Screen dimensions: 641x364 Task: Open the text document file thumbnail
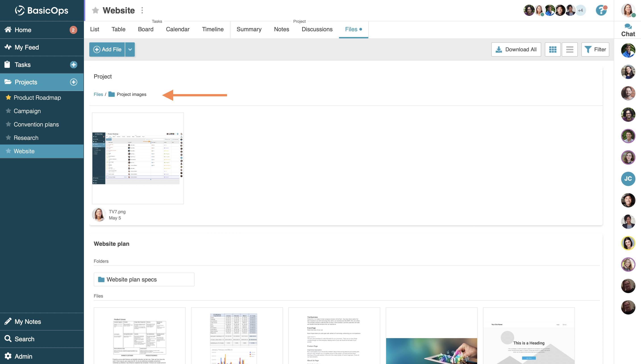(334, 336)
